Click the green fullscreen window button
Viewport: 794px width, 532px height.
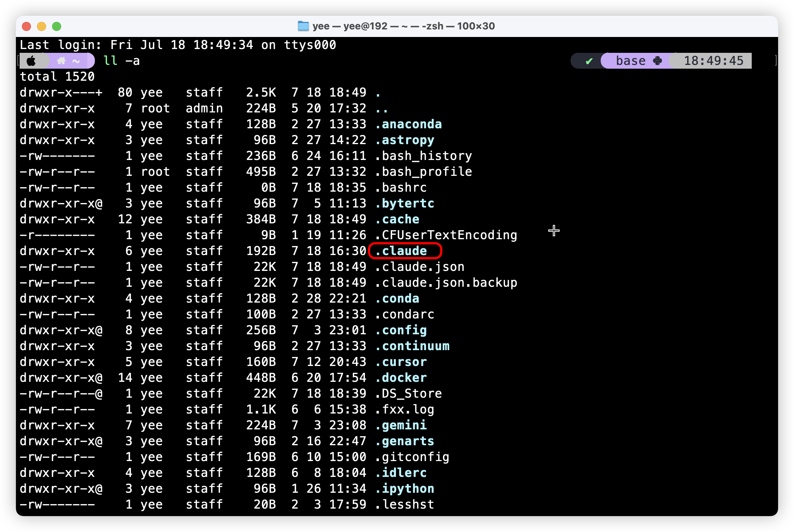(57, 26)
